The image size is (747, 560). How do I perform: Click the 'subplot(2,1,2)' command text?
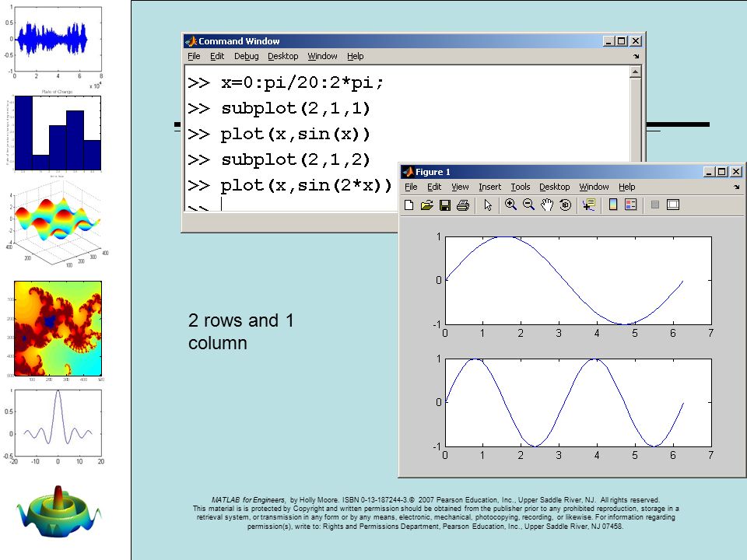[x=296, y=159]
